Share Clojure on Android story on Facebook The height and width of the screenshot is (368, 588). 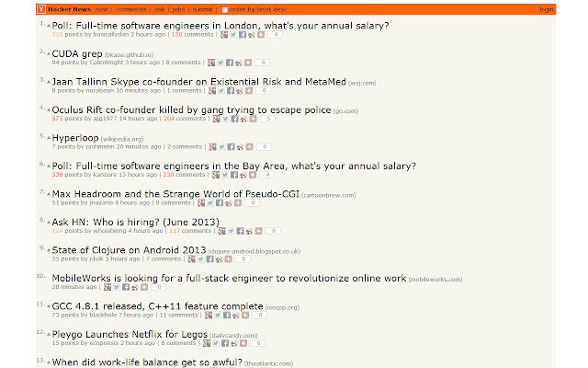(209, 259)
